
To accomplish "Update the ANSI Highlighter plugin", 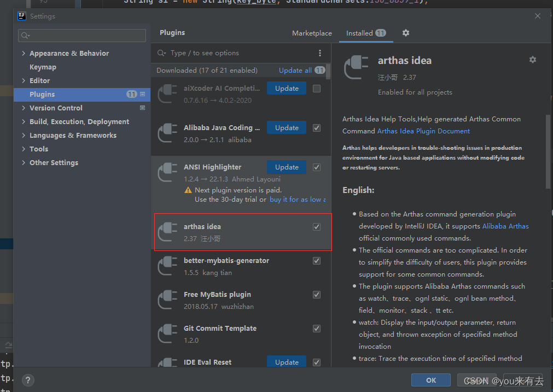I will [287, 167].
